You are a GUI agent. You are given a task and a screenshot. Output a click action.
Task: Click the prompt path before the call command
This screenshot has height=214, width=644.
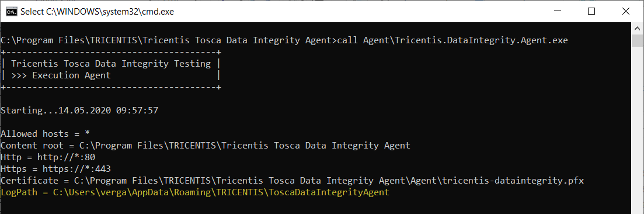click(168, 40)
